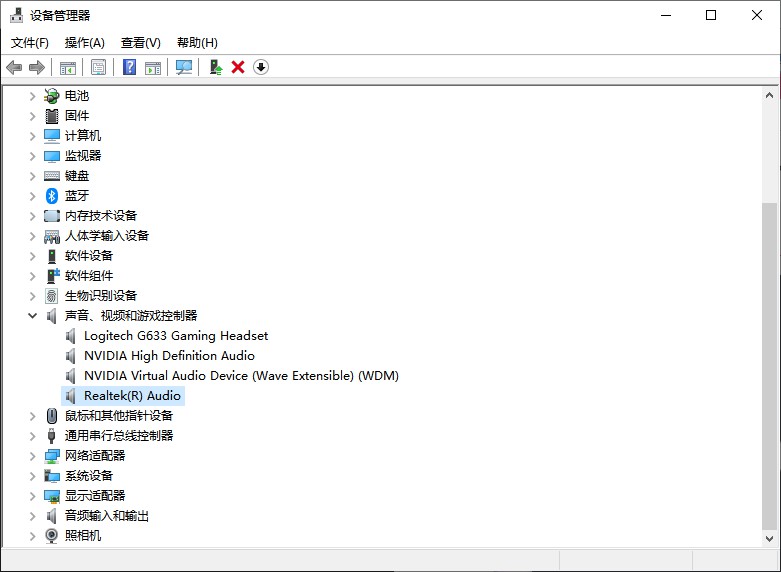Expand the 系统设备 category
The image size is (781, 572).
tap(32, 476)
